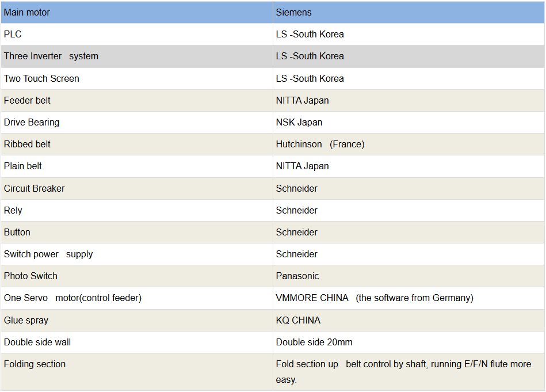Select the 'Double side wall' label

(x=37, y=342)
